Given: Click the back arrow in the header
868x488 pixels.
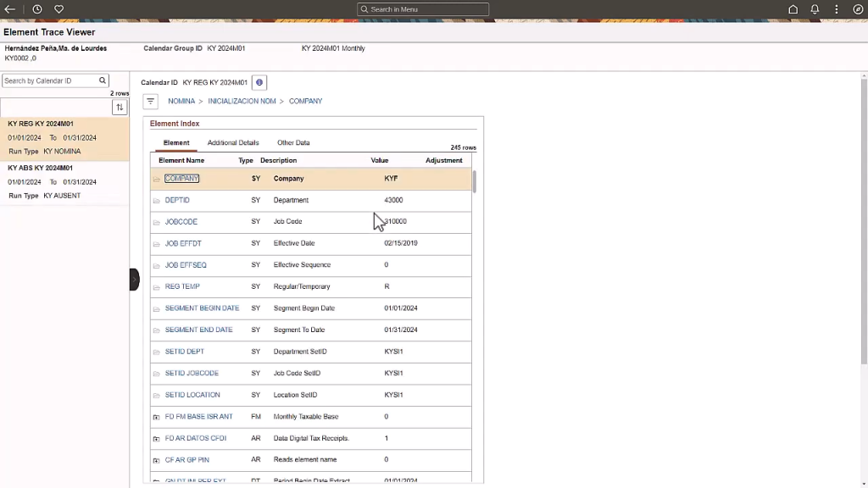Looking at the screenshot, I should [9, 8].
